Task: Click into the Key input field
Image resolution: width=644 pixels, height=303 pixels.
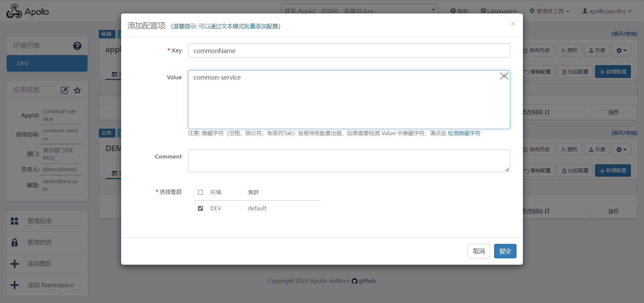Action: [349, 51]
